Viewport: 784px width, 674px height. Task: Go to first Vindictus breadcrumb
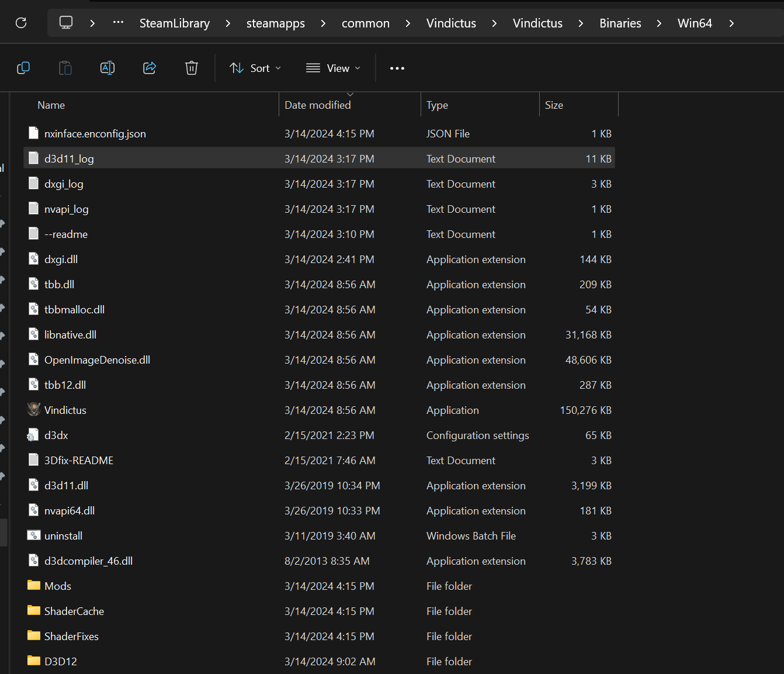pyautogui.click(x=451, y=23)
